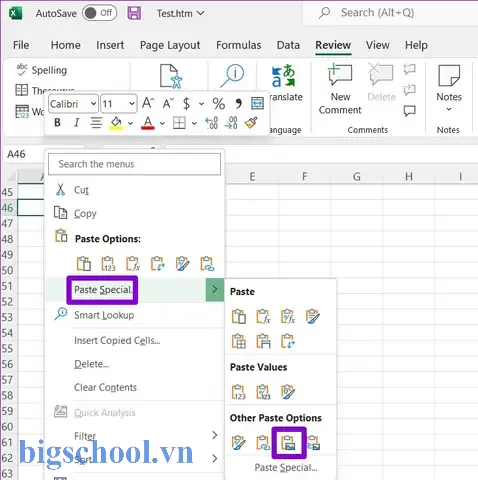This screenshot has width=478, height=480.
Task: Click the Decrease Font Size icon
Action: [168, 104]
